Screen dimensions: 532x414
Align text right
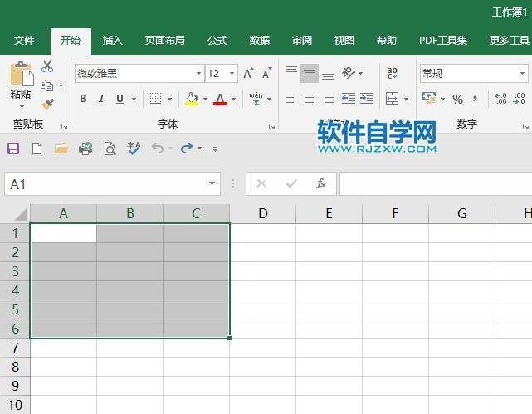click(x=328, y=99)
